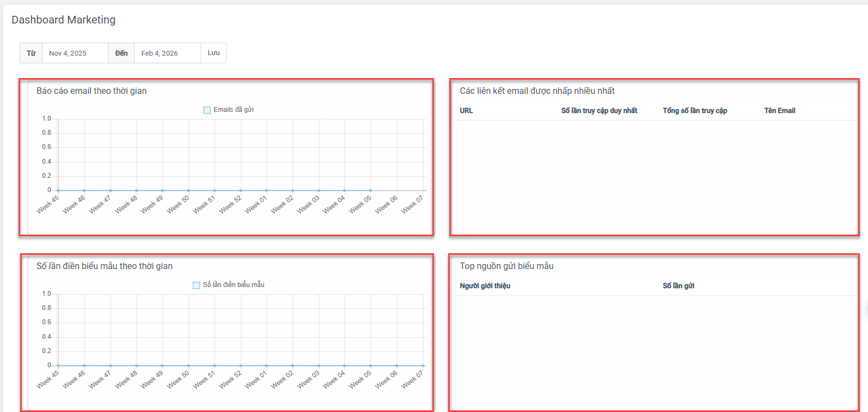The height and width of the screenshot is (412, 868).
Task: Click Week 01 data point in email chart
Action: pos(267,190)
